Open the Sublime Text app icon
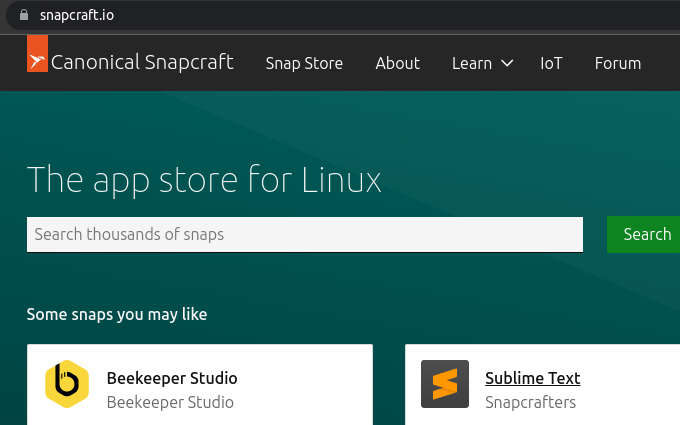 click(x=445, y=384)
